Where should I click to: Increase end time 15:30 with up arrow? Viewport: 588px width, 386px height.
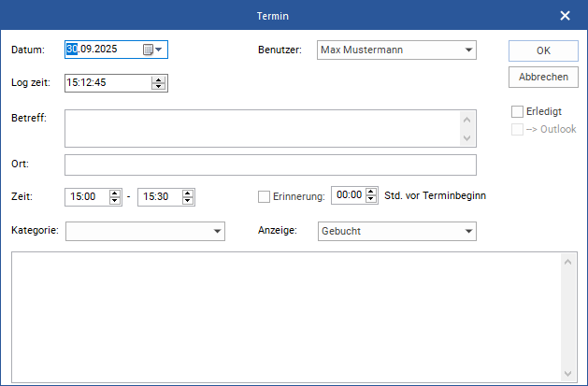point(188,193)
